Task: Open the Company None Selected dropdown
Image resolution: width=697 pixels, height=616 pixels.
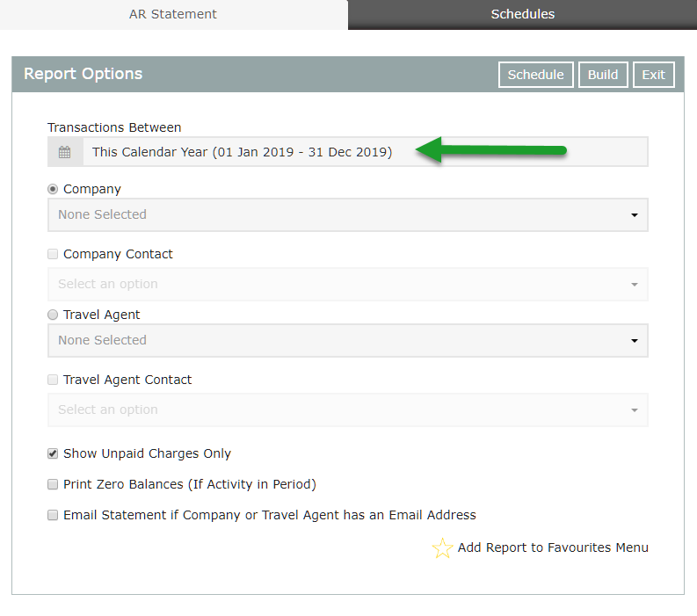Action: tap(347, 214)
